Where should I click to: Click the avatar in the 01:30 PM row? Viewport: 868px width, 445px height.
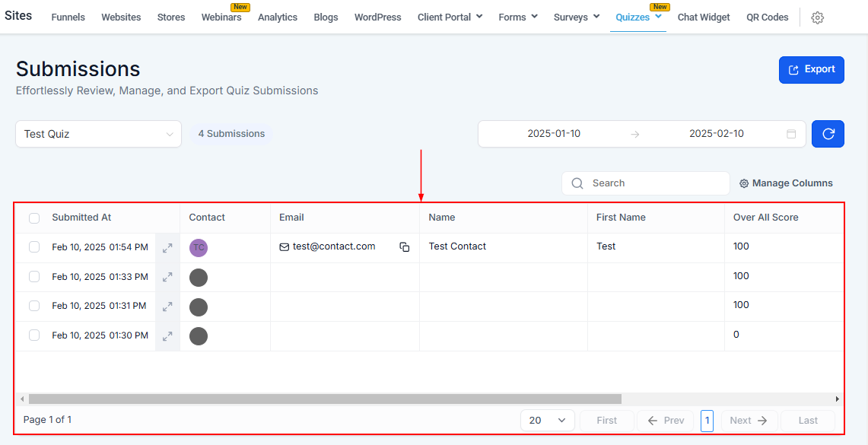click(199, 336)
